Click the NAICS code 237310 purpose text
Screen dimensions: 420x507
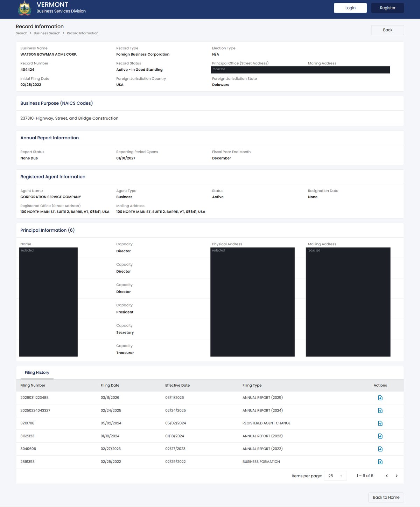69,118
